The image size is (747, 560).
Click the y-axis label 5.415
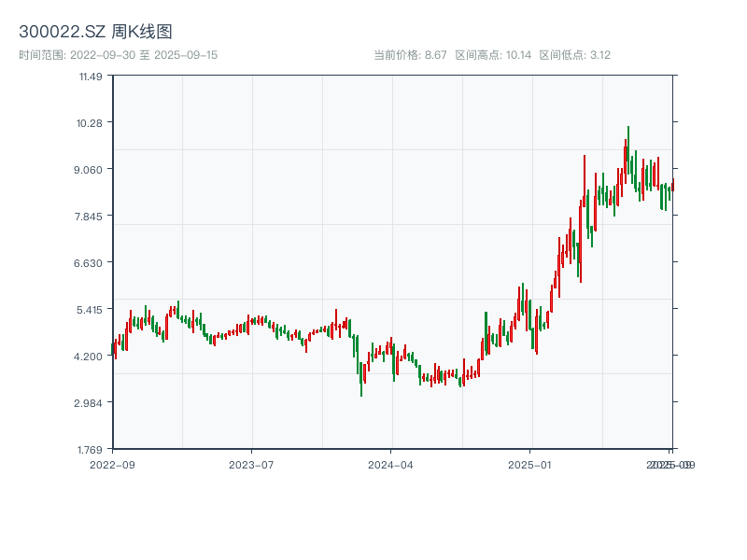point(90,310)
